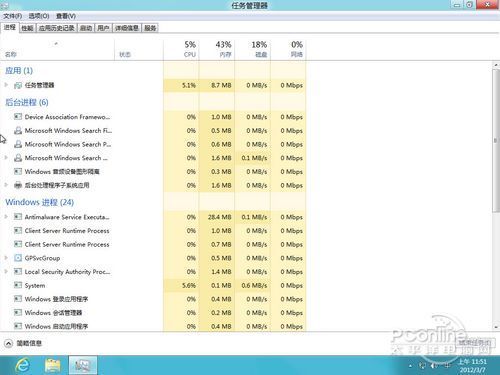Switch to the 用户 tab

[x=103, y=28]
